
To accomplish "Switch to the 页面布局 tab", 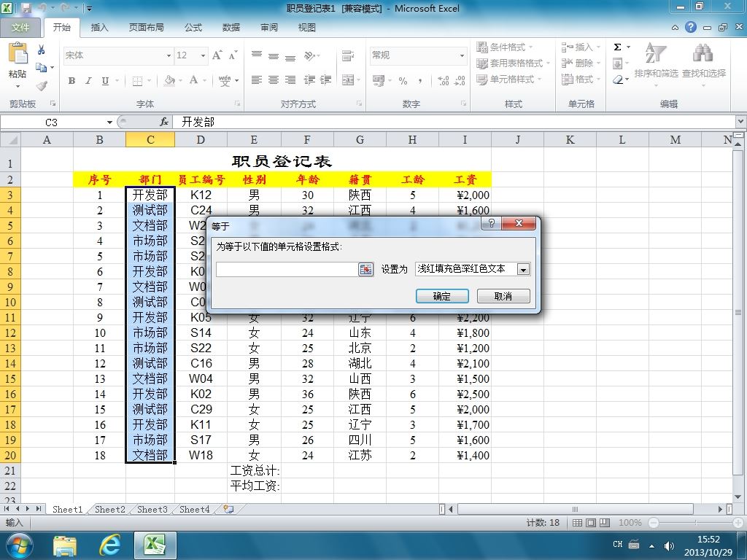I will (x=146, y=28).
